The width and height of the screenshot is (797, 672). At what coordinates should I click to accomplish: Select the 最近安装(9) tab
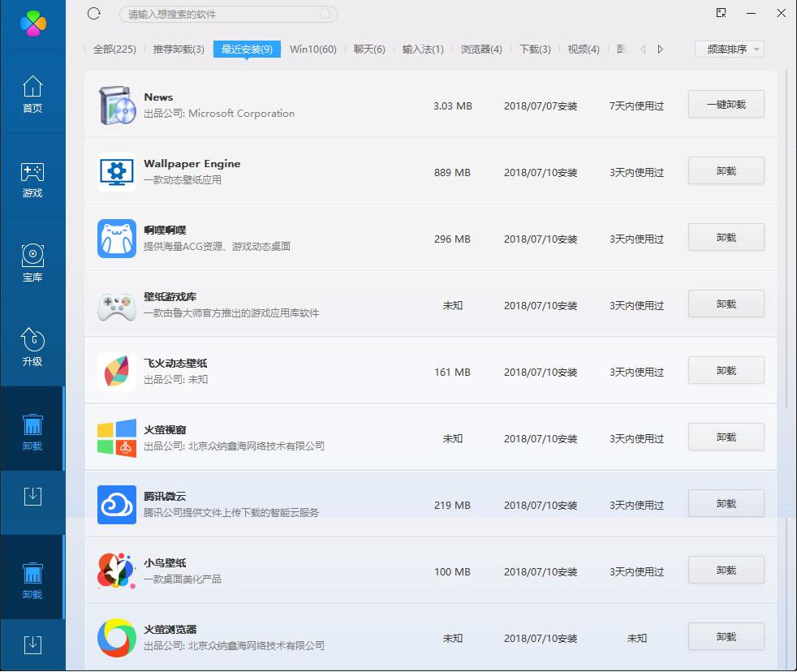click(247, 50)
